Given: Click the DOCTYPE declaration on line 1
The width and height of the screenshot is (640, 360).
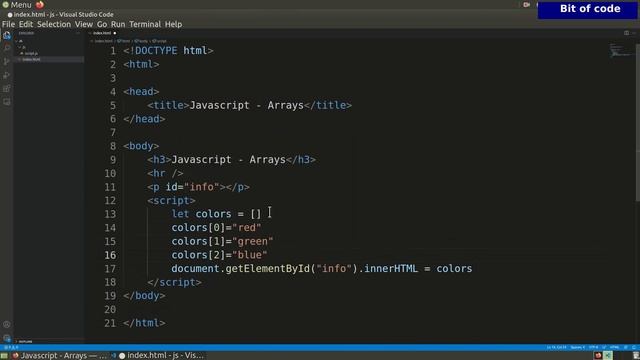Looking at the screenshot, I should [168, 51].
